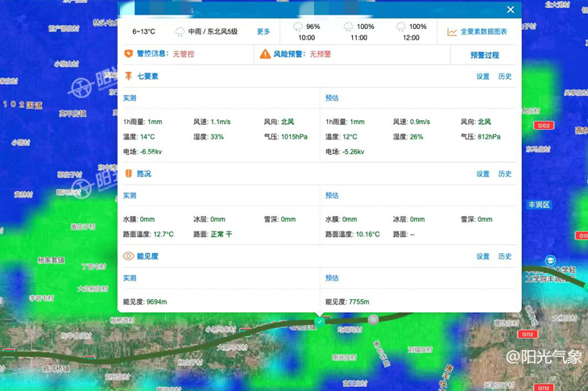Click the traffic light icon beside 路况
The width and height of the screenshot is (588, 391).
(x=128, y=174)
